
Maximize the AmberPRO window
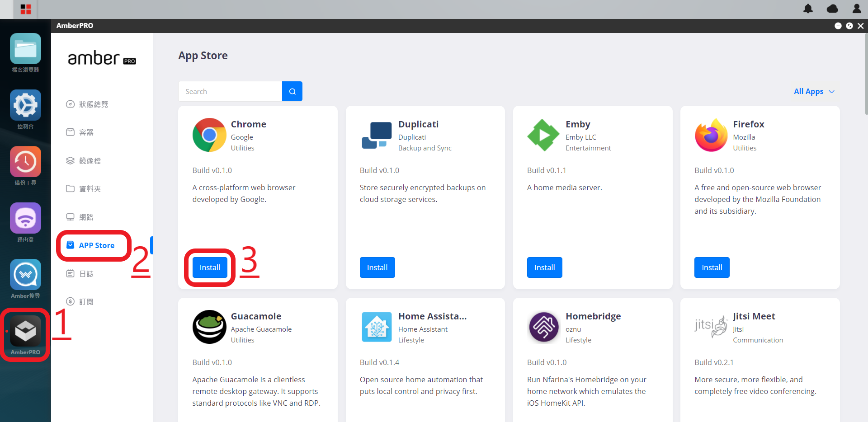[849, 26]
